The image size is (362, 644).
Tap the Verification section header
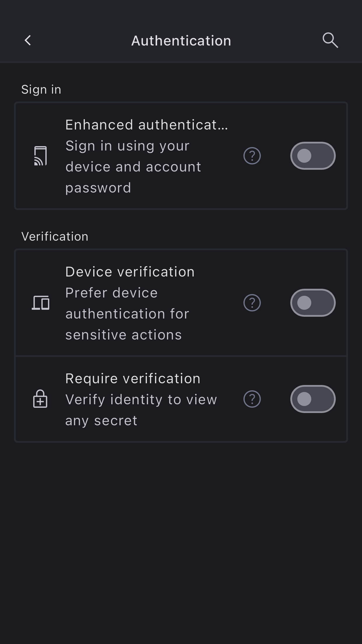click(55, 237)
